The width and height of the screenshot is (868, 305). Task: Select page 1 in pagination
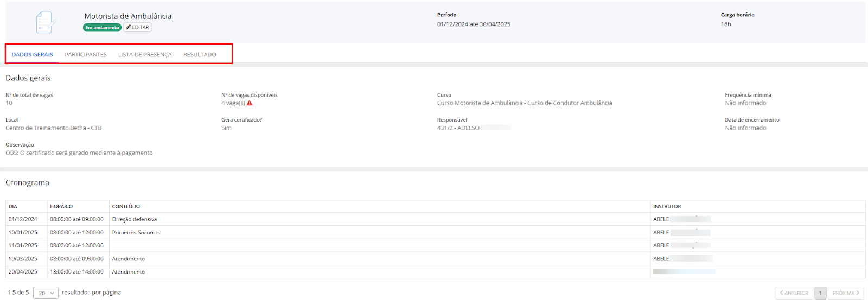tap(820, 293)
